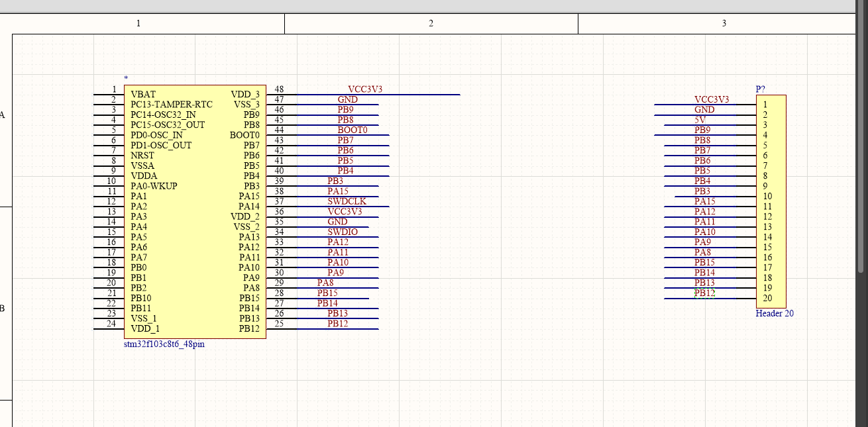Select the PC15-OSC32_OUT pin name
868x427 pixels.
coord(168,125)
